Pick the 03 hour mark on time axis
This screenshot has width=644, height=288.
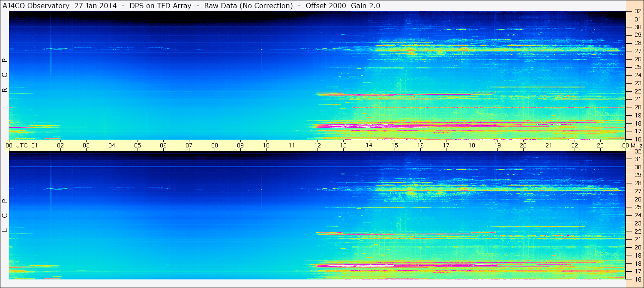click(x=86, y=145)
